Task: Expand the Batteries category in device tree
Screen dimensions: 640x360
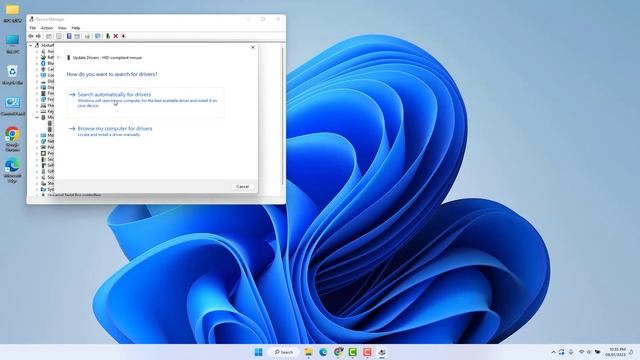Action: (37, 58)
